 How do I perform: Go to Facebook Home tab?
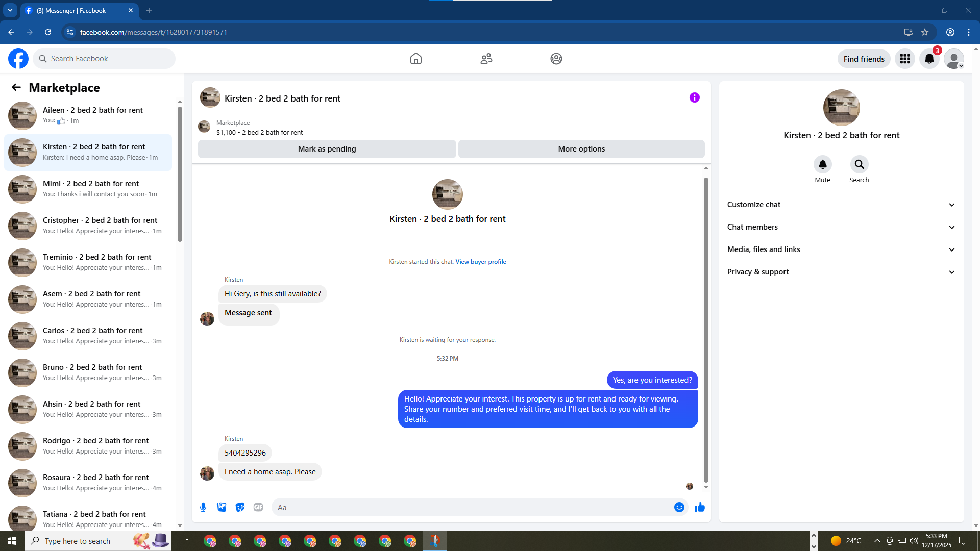pos(415,59)
